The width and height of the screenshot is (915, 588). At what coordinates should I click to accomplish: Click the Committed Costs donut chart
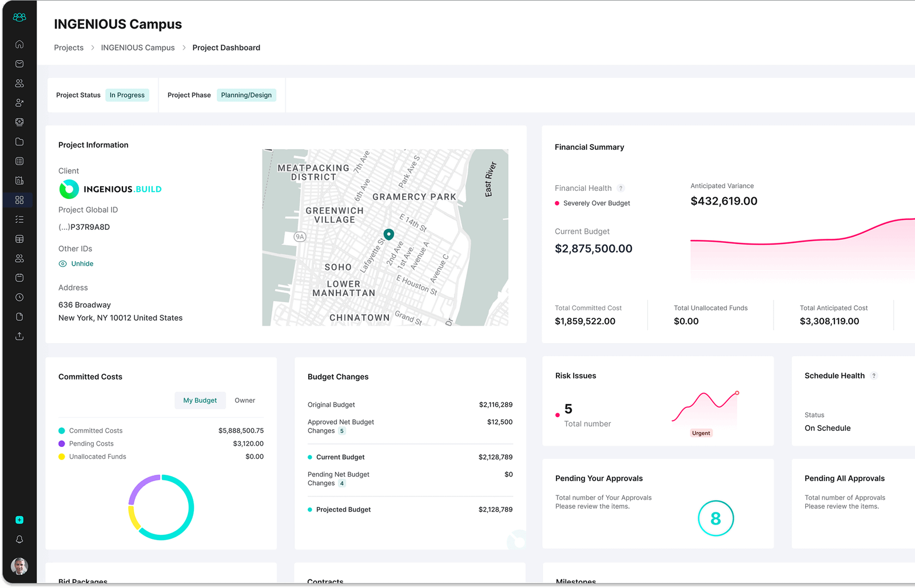(161, 507)
